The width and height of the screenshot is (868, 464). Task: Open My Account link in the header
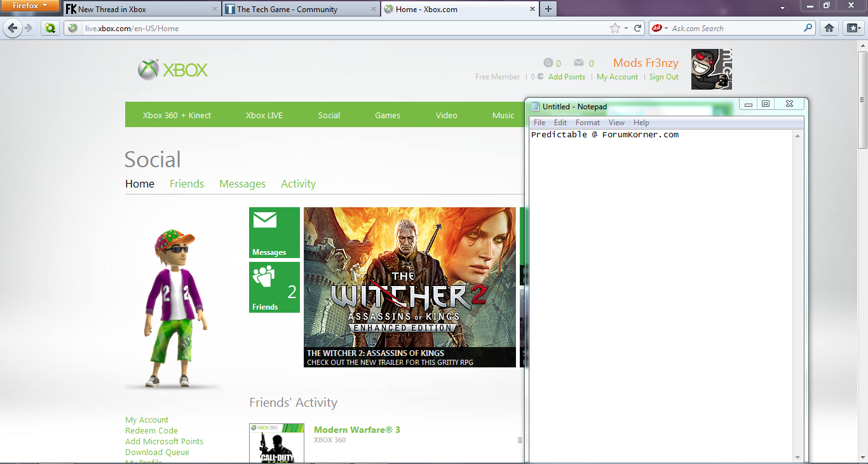[617, 77]
